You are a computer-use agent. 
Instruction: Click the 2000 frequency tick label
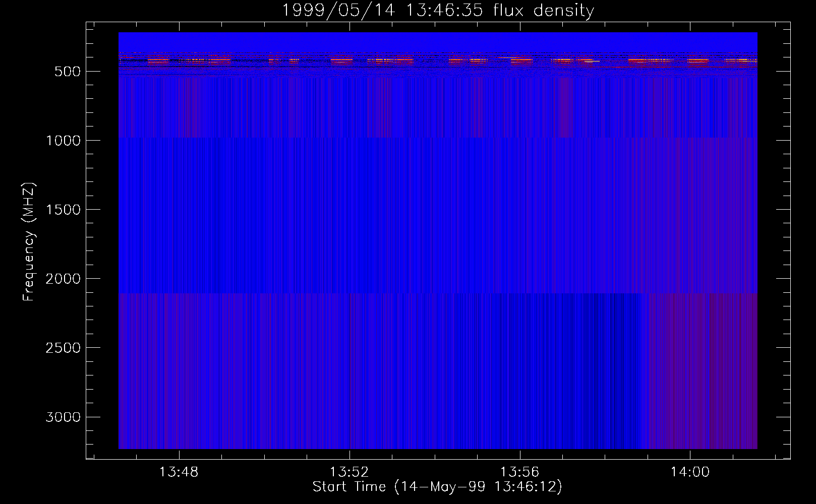pos(63,279)
